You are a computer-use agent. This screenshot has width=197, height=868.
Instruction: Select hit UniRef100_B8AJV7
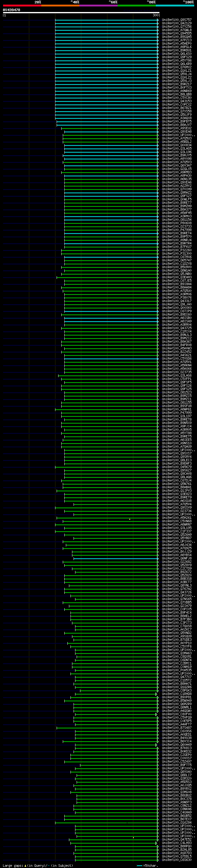[177, 125]
